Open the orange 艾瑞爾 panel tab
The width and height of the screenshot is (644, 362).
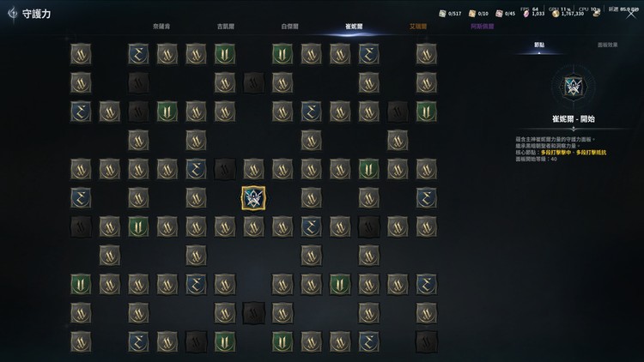pyautogui.click(x=417, y=27)
